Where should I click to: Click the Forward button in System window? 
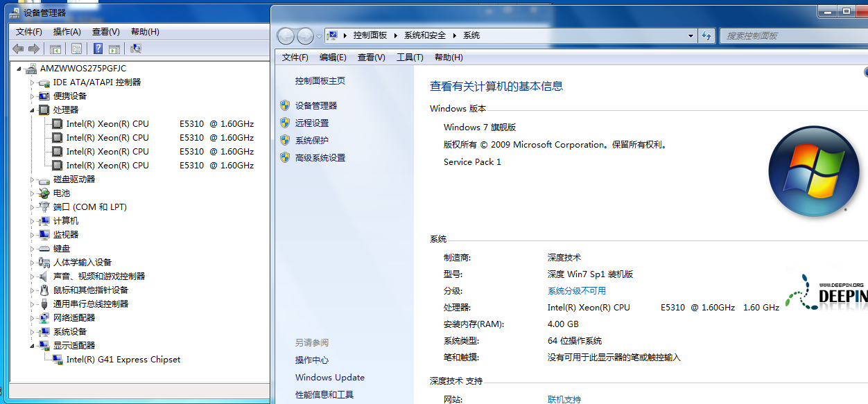(305, 36)
